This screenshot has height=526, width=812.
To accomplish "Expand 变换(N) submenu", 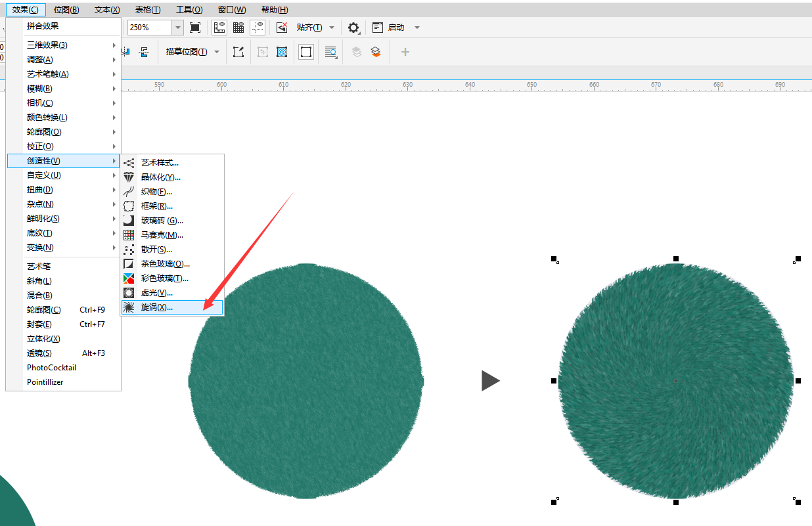I will [64, 248].
